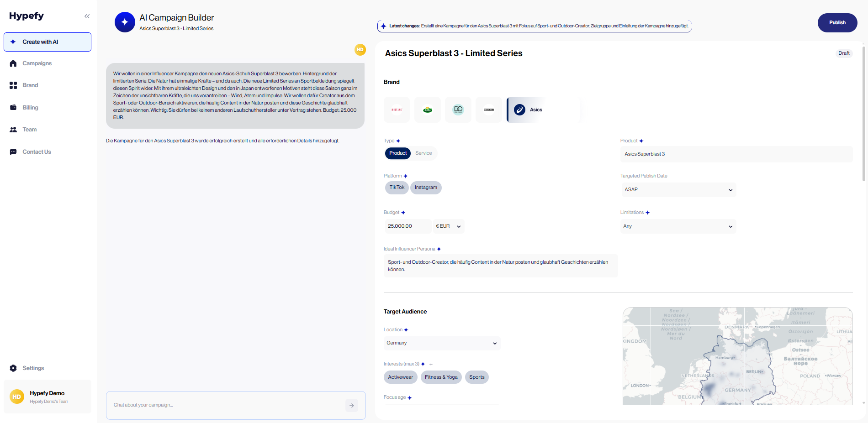Screen dimensions: 868x423
Task: Select the Douglas brand logo
Action: coord(458,110)
